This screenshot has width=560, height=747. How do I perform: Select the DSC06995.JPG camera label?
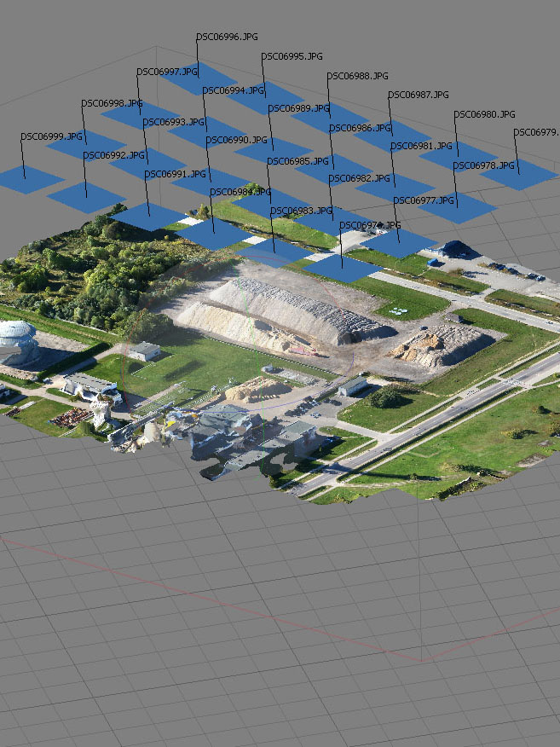click(292, 56)
